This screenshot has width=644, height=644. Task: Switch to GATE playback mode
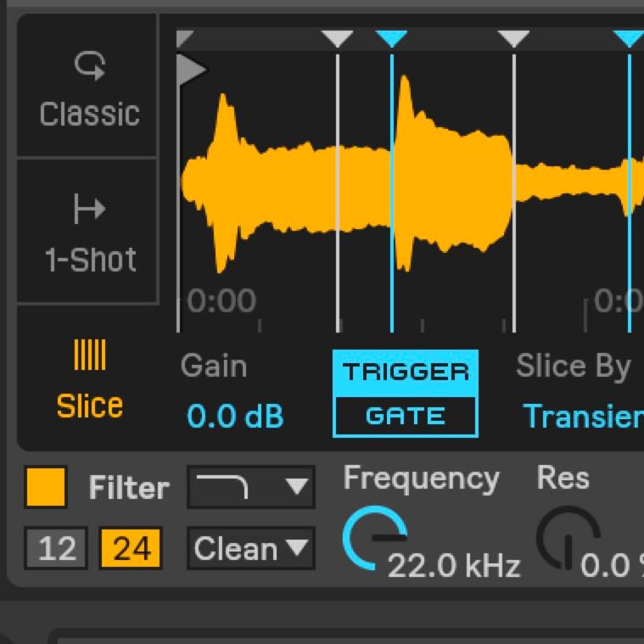(x=405, y=416)
